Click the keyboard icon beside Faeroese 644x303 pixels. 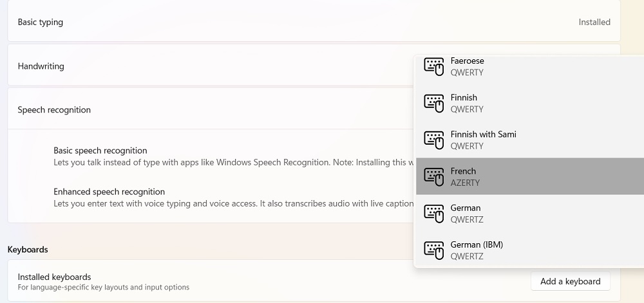tap(434, 66)
